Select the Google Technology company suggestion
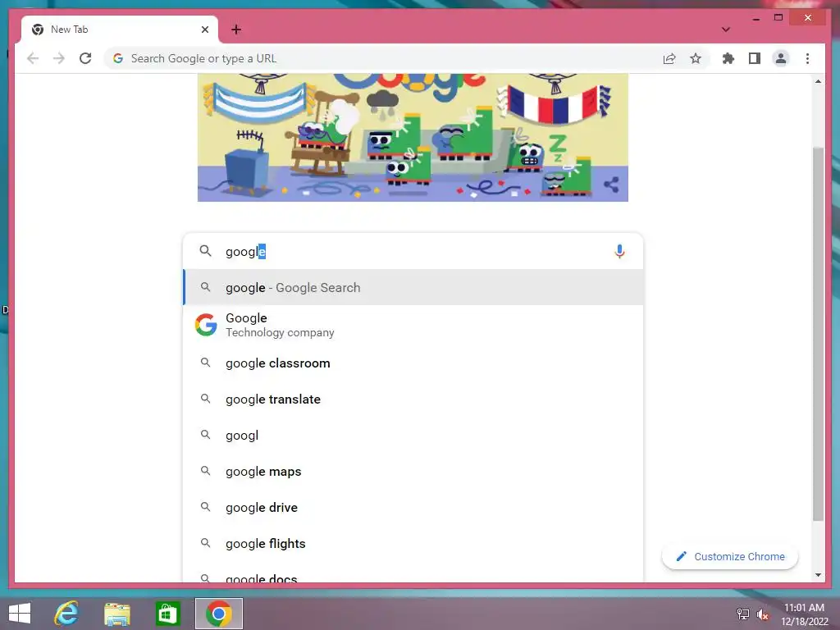Screen dimensions: 840x630 point(413,325)
